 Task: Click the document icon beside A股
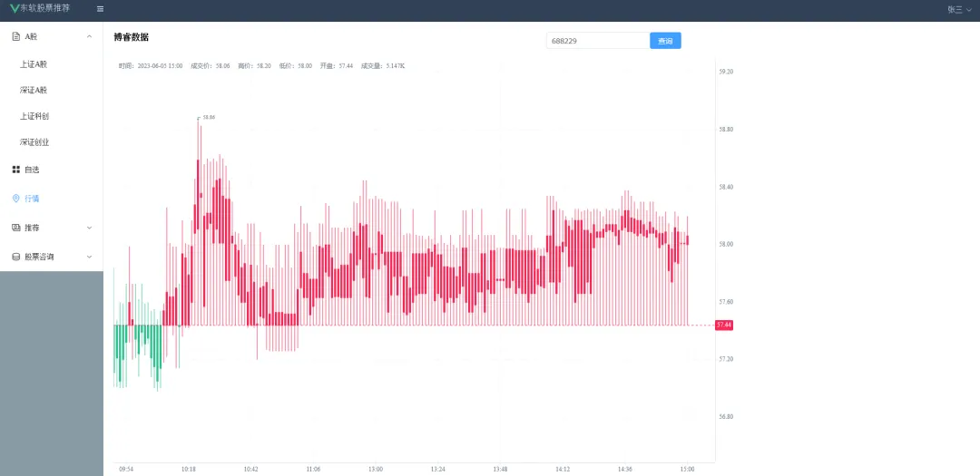(15, 36)
